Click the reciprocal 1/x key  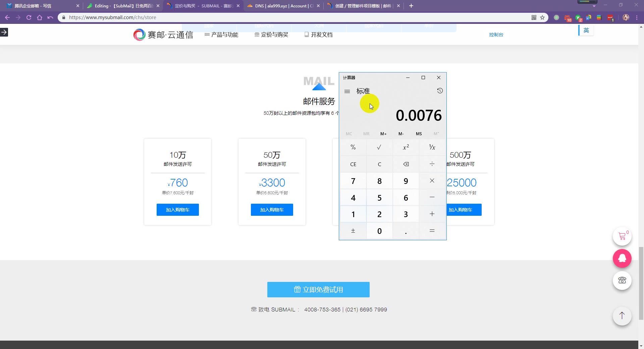432,147
